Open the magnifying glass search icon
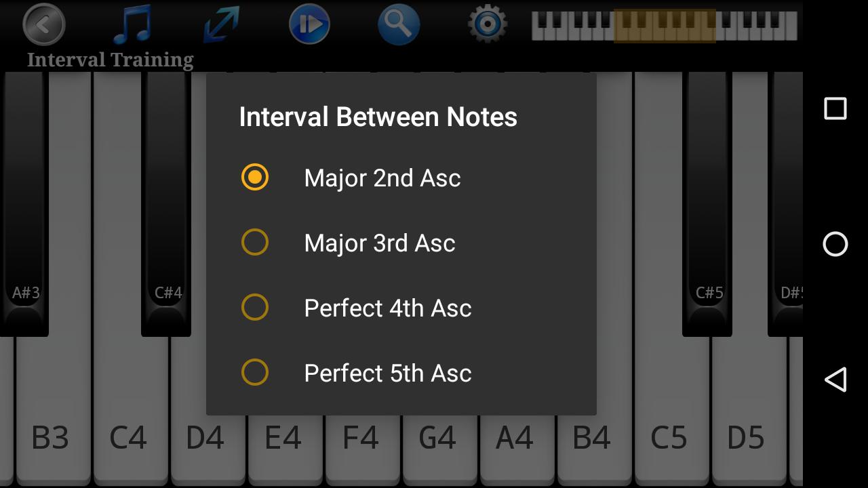 click(398, 24)
